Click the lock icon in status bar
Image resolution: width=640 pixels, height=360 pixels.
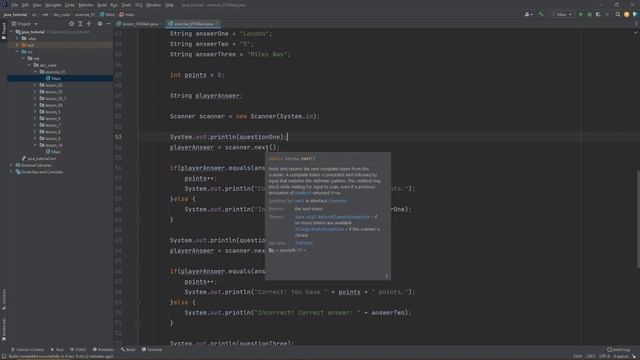pyautogui.click(x=634, y=356)
